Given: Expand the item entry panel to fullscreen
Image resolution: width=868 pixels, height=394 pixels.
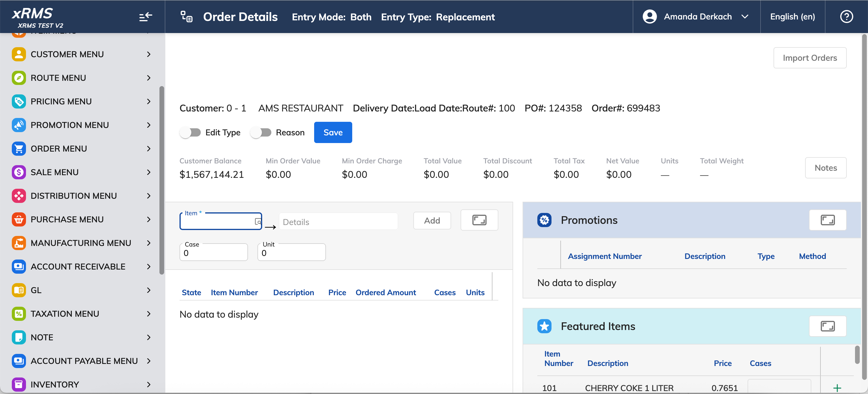Looking at the screenshot, I should pos(479,220).
